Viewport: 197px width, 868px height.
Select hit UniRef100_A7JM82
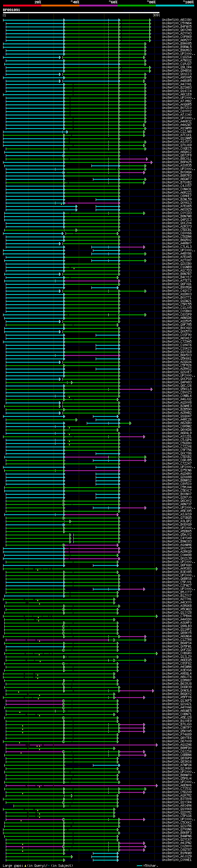point(177,101)
